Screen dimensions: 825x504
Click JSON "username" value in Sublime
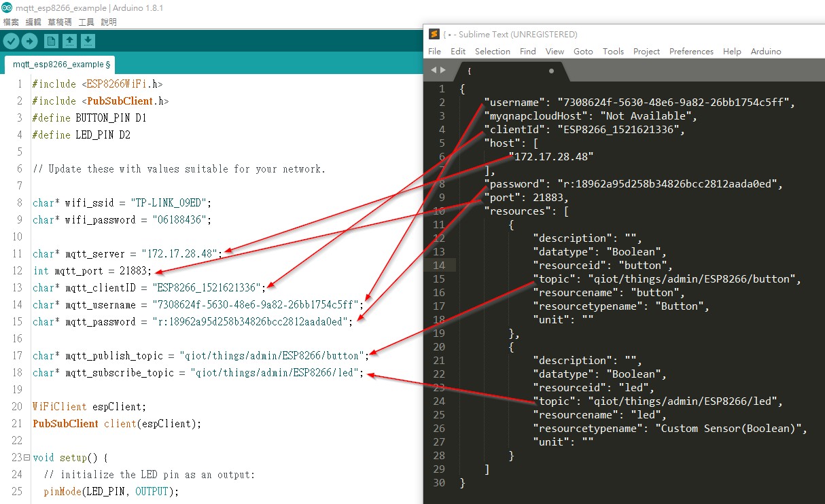click(x=675, y=103)
